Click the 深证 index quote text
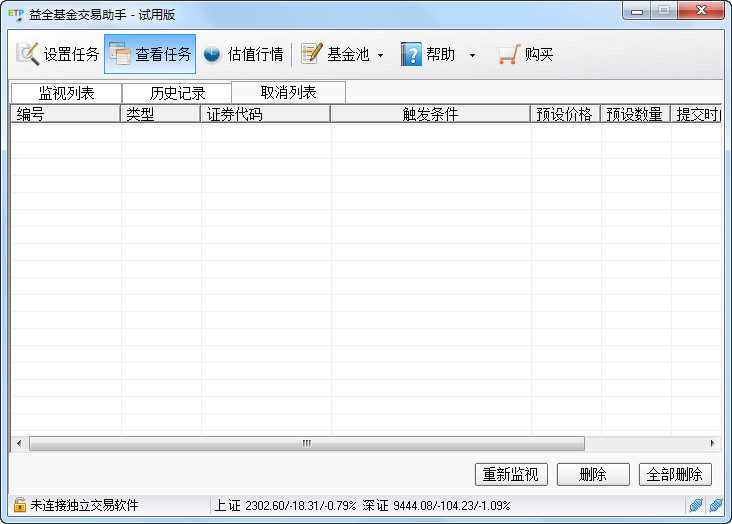Image resolution: width=732 pixels, height=524 pixels. 436,505
